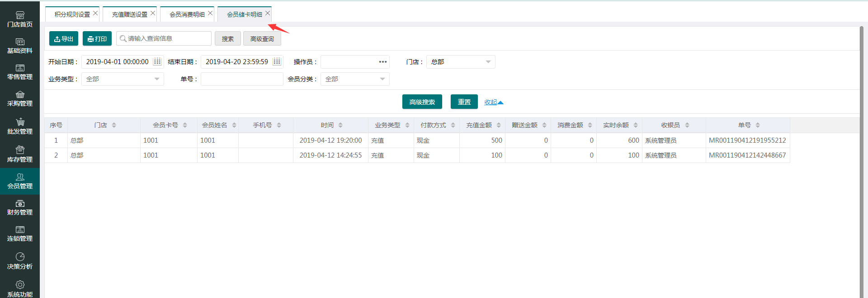
Task: Open 决策分析 from the sidebar
Action: [x=20, y=261]
